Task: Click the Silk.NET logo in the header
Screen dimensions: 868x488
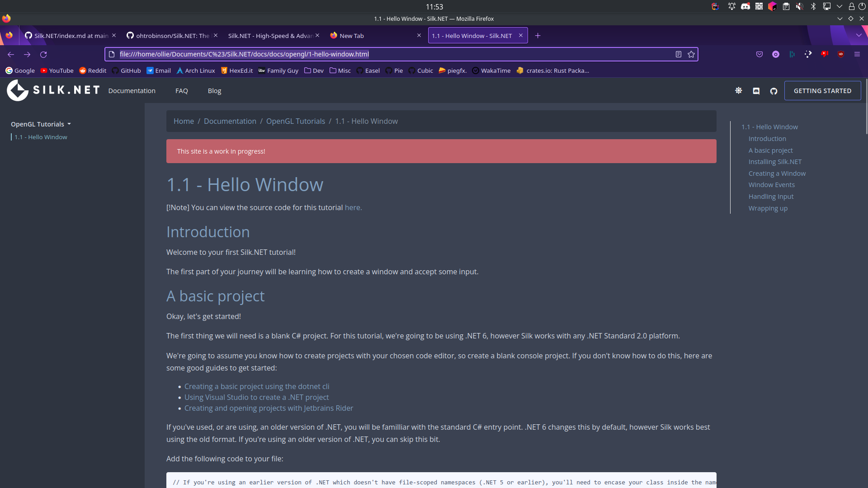Action: tap(53, 90)
